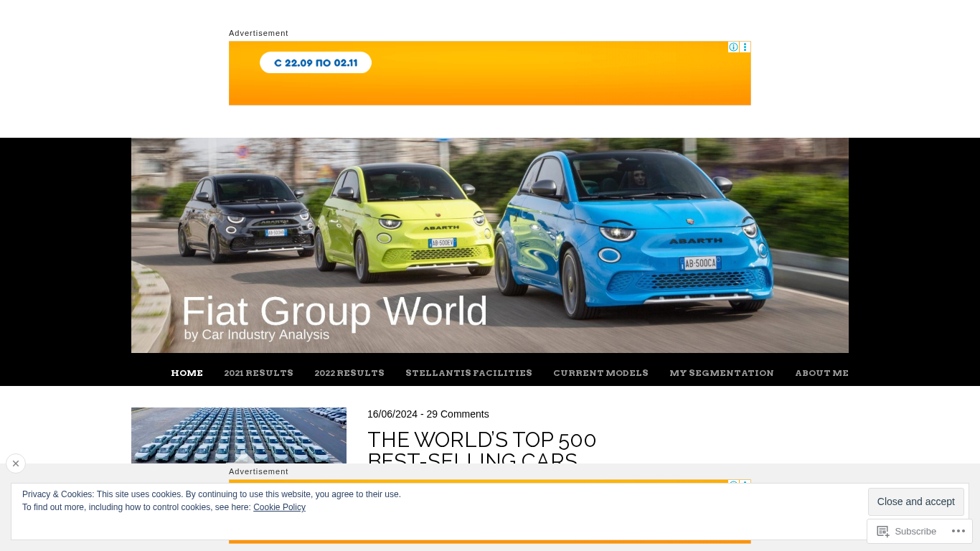Open Stellantis Facilities menu item

469,373
